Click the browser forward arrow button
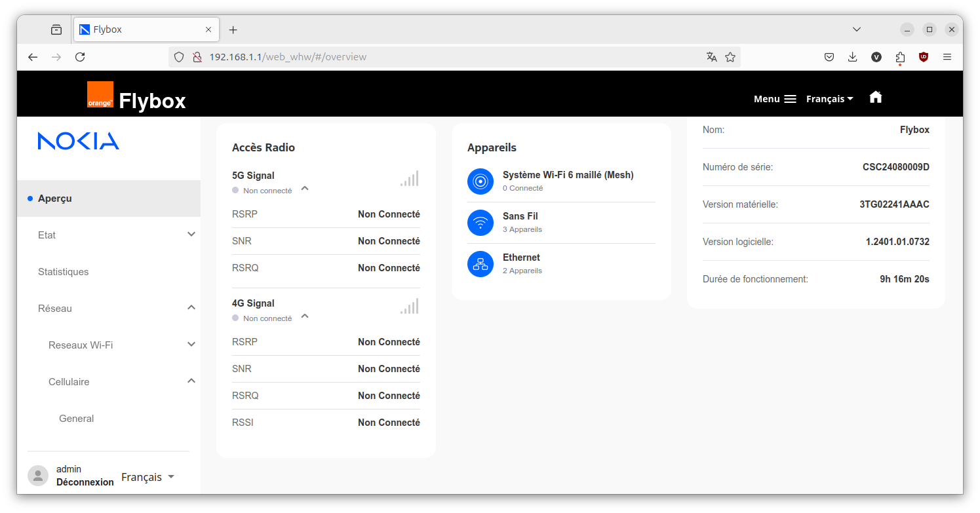The image size is (980, 513). [56, 57]
